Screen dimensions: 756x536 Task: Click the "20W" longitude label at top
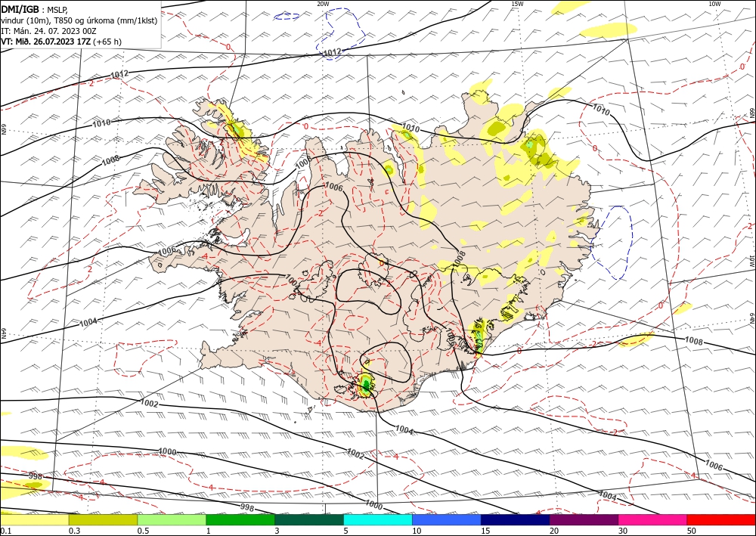click(323, 3)
